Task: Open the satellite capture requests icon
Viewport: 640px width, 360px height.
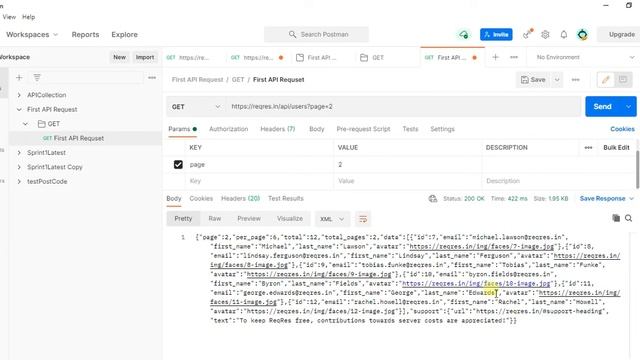Action: coord(527,34)
